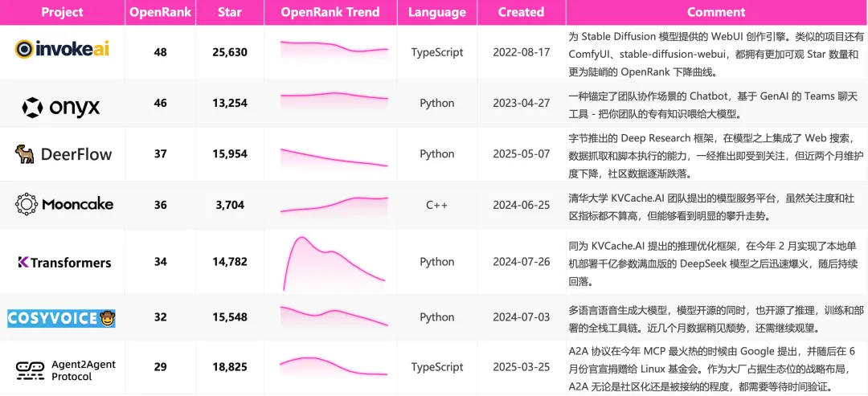Click TypeScript in the Agent2Agent row
The image size is (868, 396).
click(437, 368)
